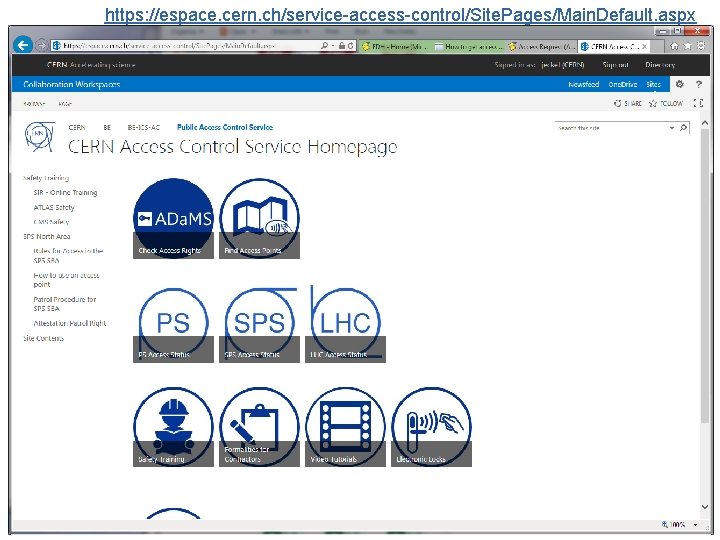This screenshot has height=540, width=720.
Task: Open Site Contents sidebar link
Action: 43,338
